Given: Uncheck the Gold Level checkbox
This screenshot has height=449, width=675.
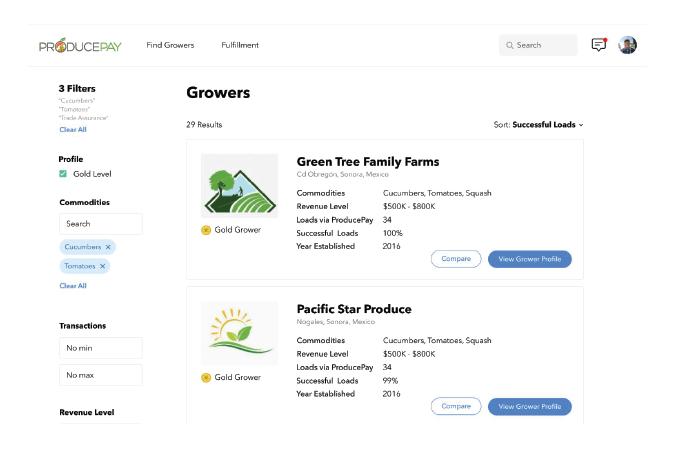Looking at the screenshot, I should 63,174.
